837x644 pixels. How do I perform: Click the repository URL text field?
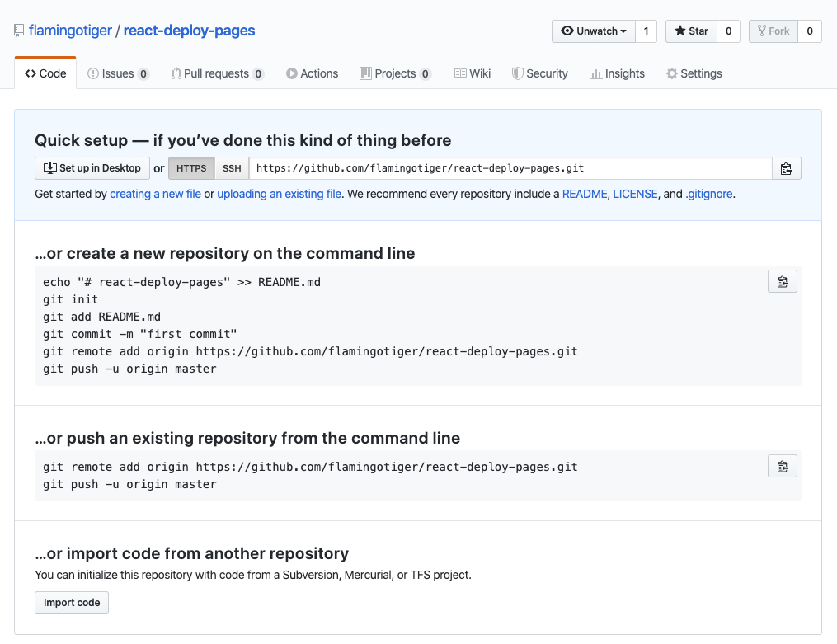[x=510, y=168]
